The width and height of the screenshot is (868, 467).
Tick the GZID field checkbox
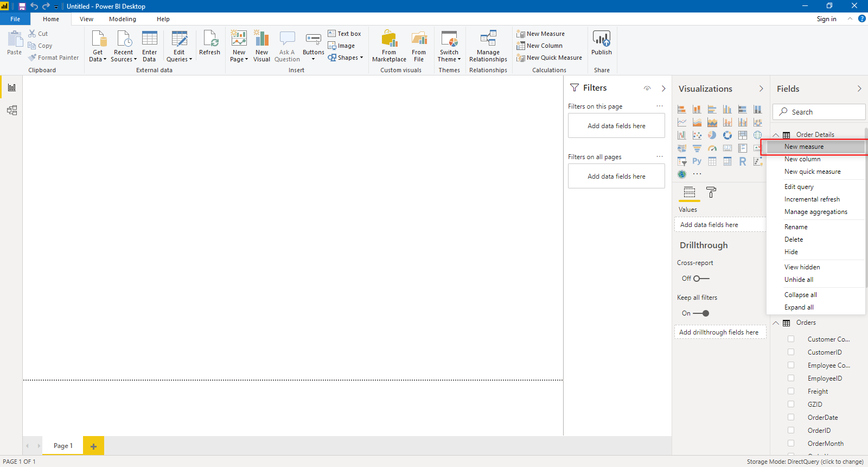(x=791, y=404)
